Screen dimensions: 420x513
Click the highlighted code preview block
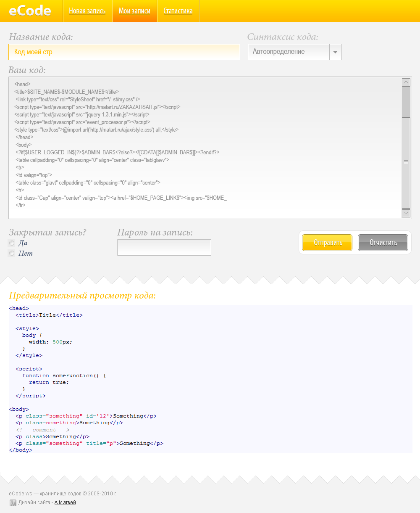click(210, 378)
